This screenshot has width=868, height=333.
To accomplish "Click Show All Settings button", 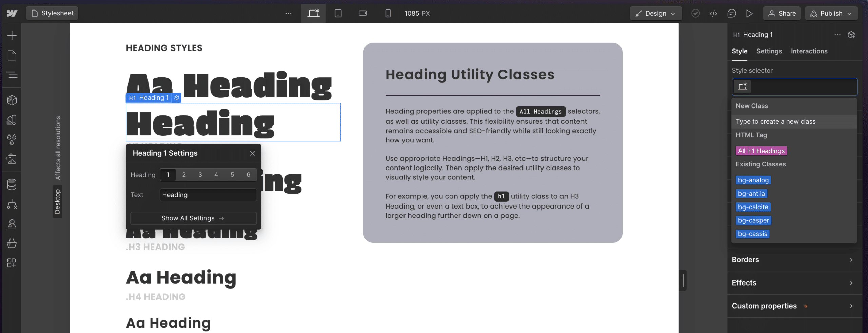I will (x=193, y=218).
